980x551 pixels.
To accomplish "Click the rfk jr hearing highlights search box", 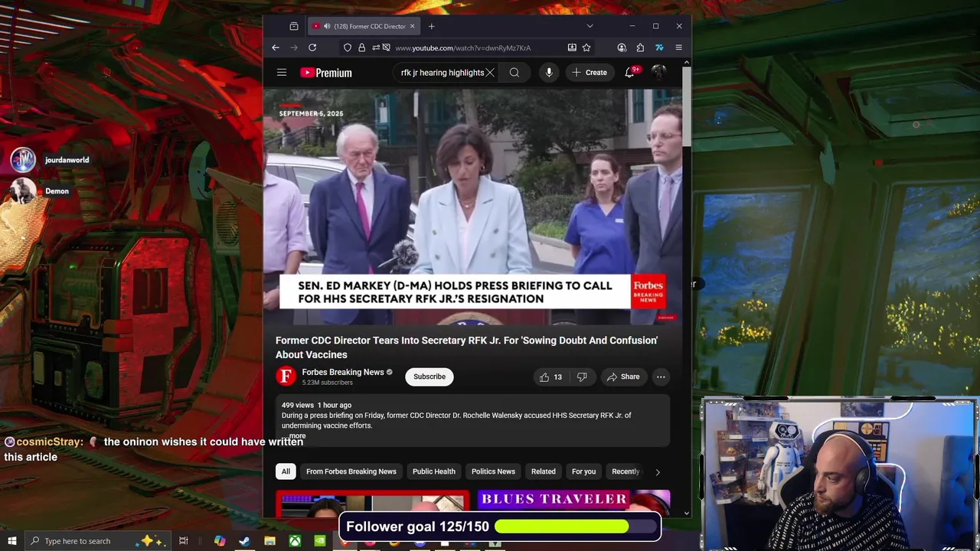I will click(x=442, y=73).
